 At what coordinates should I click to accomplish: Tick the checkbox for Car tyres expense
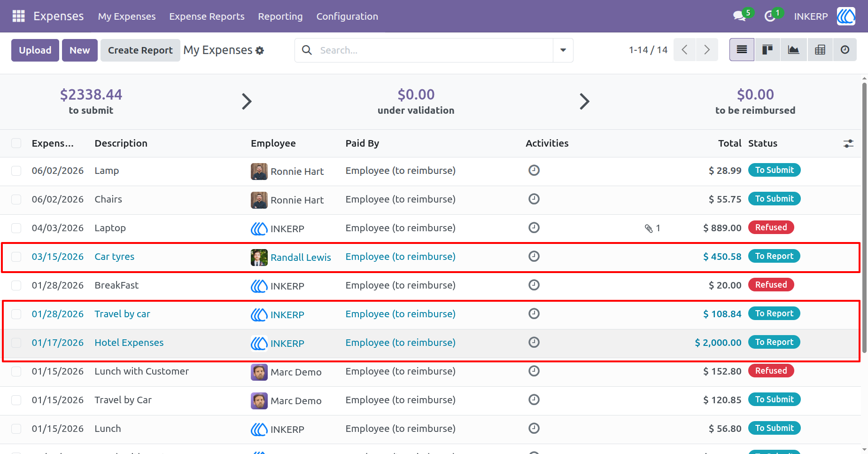point(16,257)
